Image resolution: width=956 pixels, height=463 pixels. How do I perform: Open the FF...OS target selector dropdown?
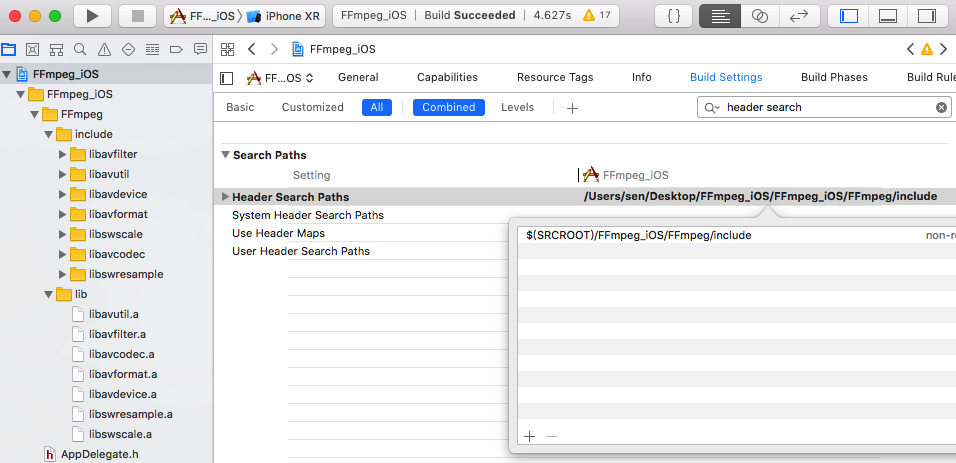click(280, 78)
